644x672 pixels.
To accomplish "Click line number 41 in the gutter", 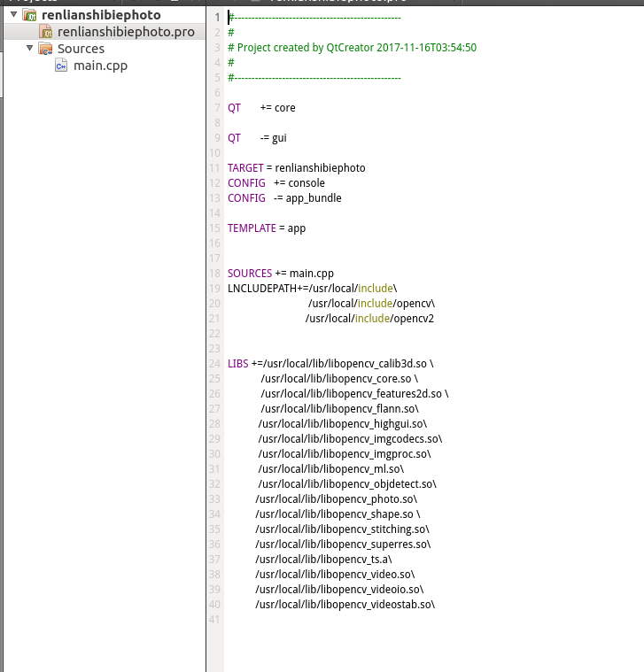I will click(214, 619).
